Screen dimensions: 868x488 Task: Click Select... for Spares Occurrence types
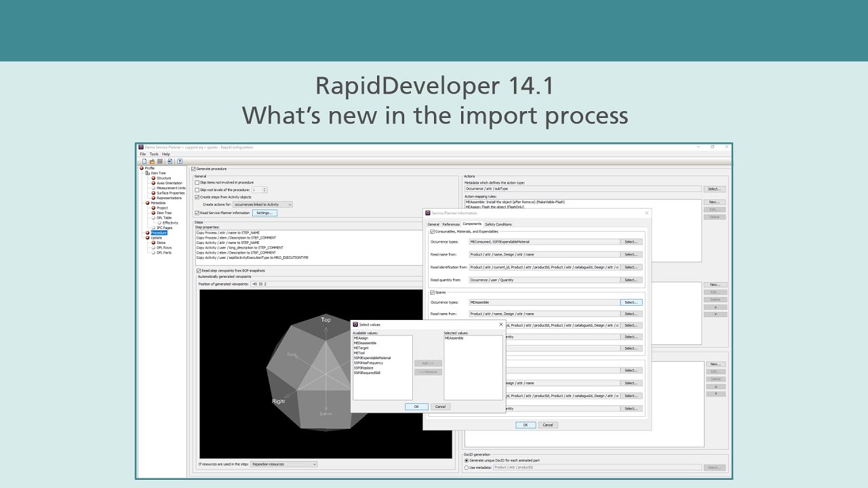click(631, 302)
